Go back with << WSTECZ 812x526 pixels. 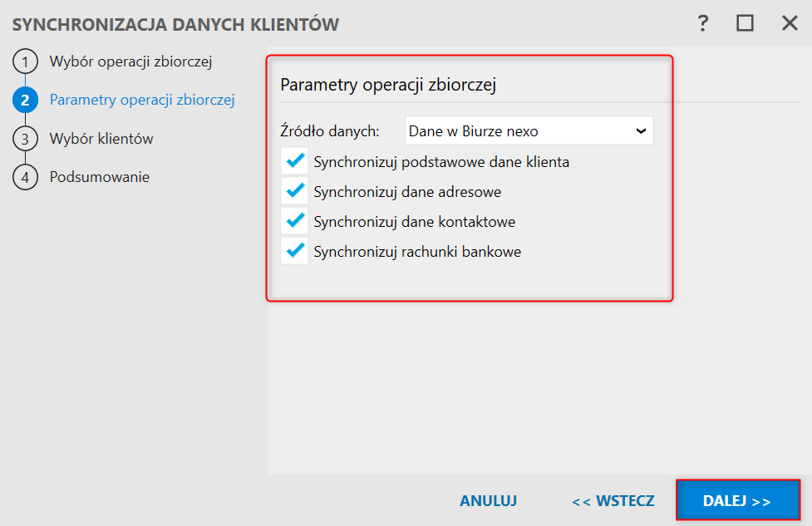click(x=613, y=501)
